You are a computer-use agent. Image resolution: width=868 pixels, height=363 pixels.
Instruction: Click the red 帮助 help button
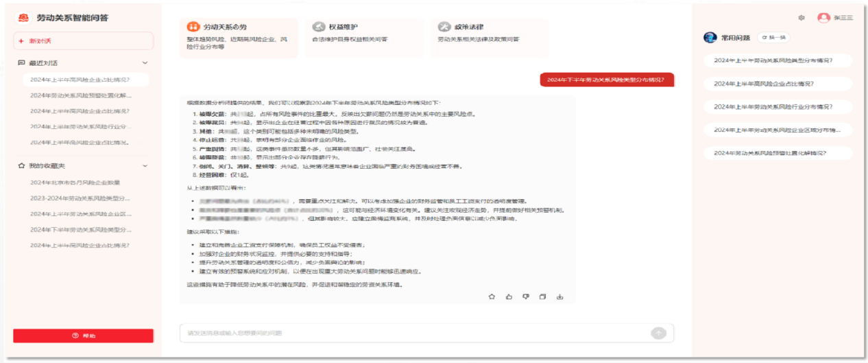[83, 336]
